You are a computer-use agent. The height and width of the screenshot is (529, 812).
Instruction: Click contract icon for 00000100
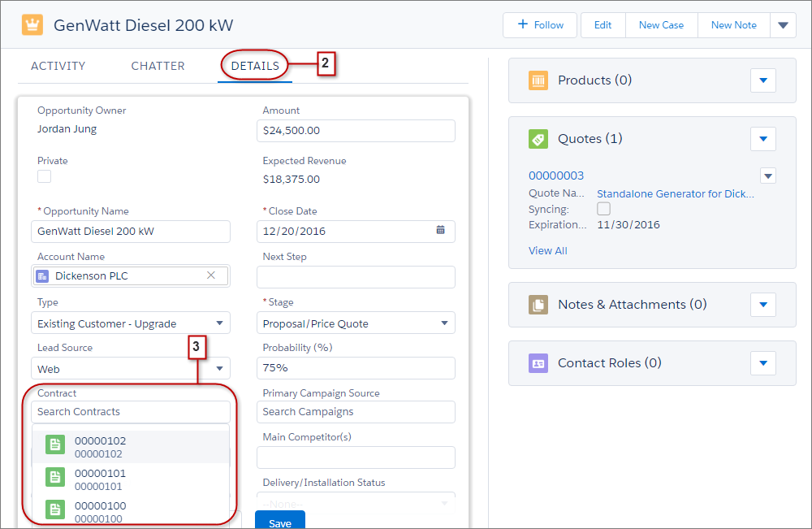pyautogui.click(x=55, y=509)
